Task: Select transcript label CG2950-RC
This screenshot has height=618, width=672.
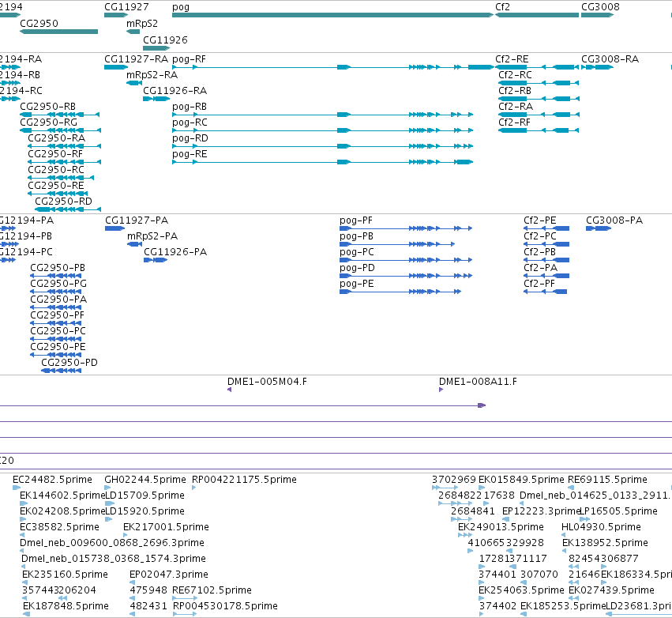Action: (56, 170)
